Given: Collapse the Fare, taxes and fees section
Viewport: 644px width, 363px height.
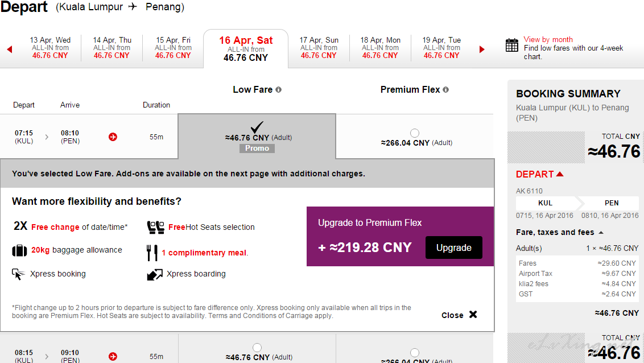Looking at the screenshot, I should pyautogui.click(x=601, y=232).
